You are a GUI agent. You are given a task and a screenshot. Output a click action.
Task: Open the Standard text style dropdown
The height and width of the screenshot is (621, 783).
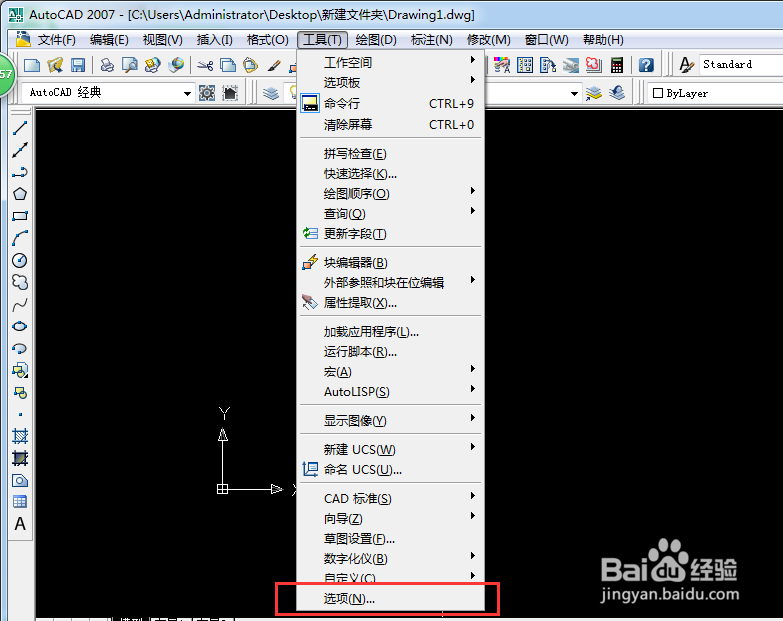coord(741,64)
